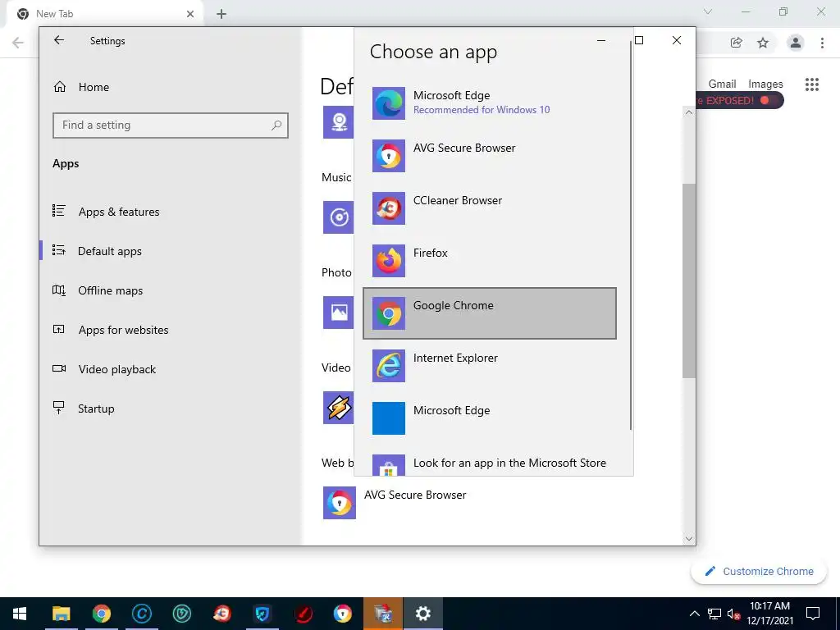Close the New Tab tab
Image resolution: width=840 pixels, height=630 pixels.
(190, 14)
